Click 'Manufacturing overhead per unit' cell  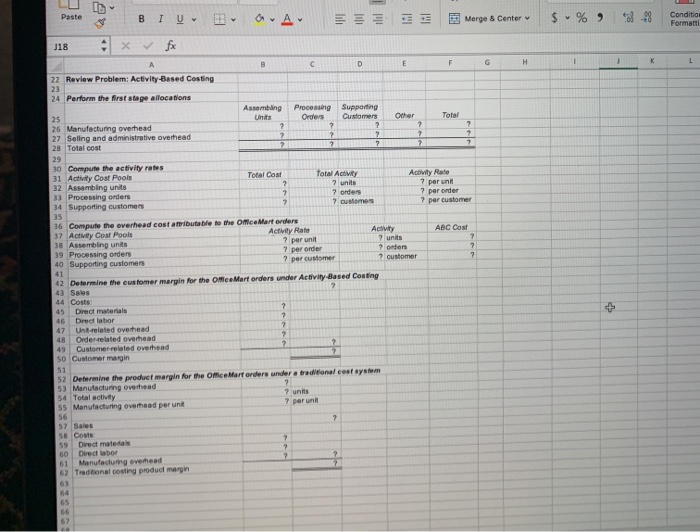(x=129, y=406)
